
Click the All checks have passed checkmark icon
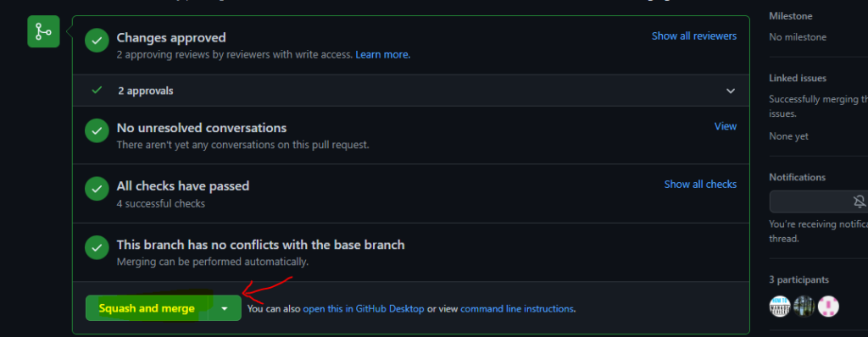(97, 190)
